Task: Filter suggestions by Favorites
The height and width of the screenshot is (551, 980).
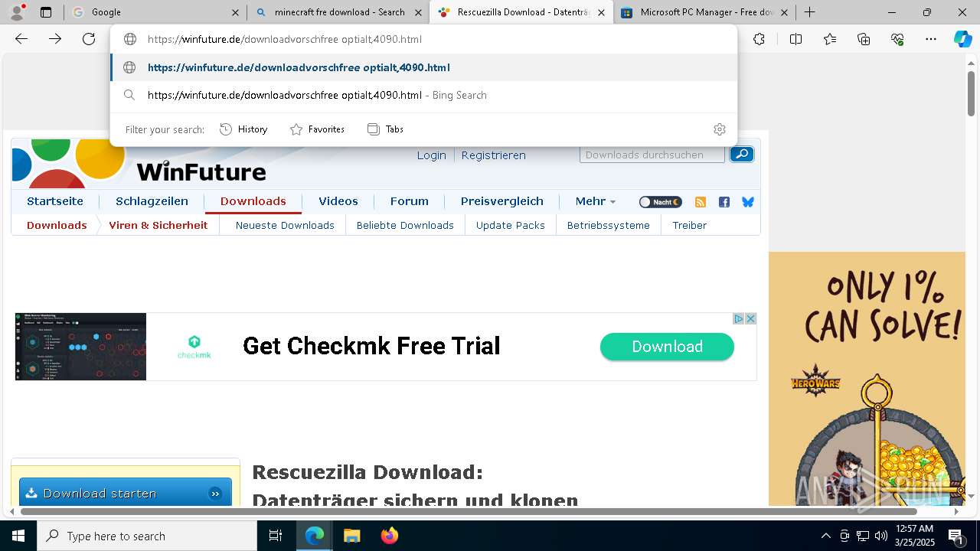Action: [317, 129]
